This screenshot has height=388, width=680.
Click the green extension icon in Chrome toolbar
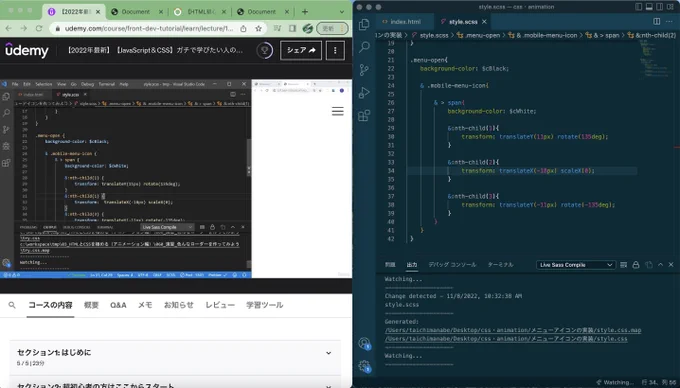[x=307, y=29]
